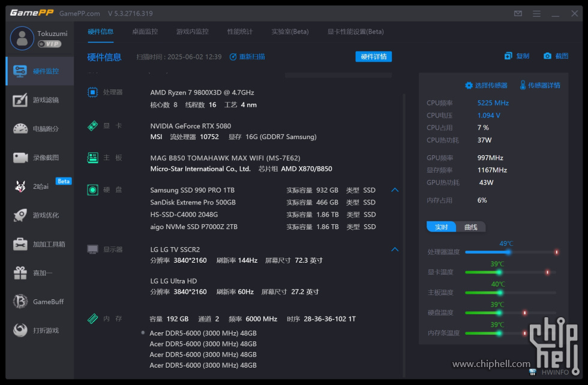The image size is (588, 385).
Task: Click the 主板 motherboard icon
Action: (x=92, y=158)
